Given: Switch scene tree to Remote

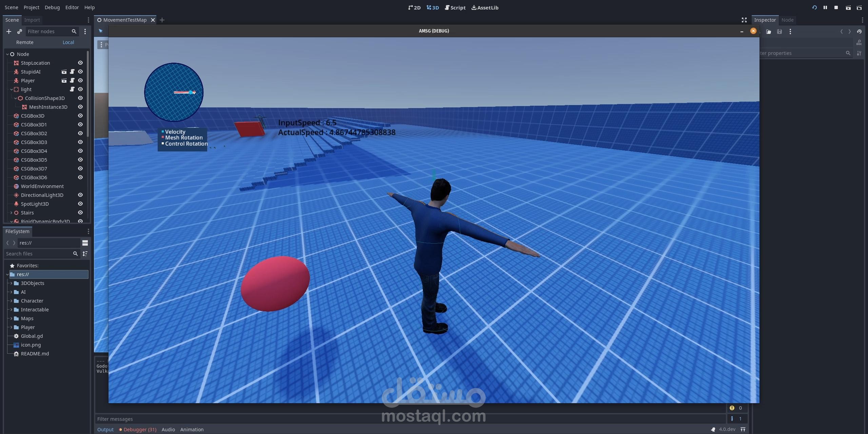Looking at the screenshot, I should (25, 42).
